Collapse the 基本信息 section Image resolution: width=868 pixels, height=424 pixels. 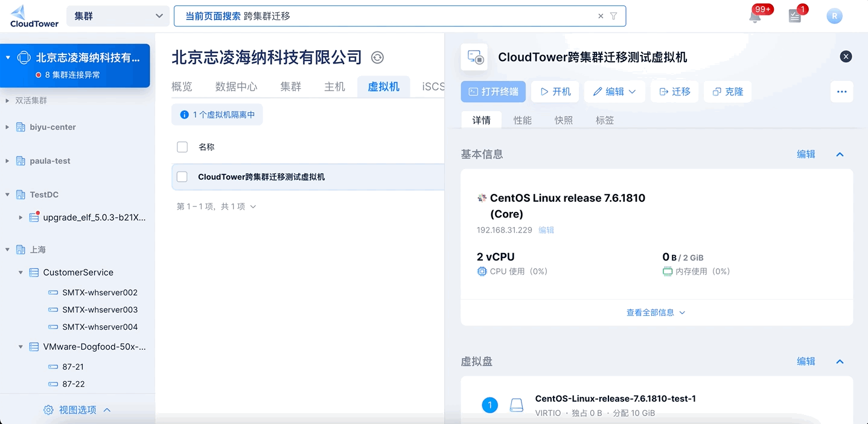click(840, 155)
